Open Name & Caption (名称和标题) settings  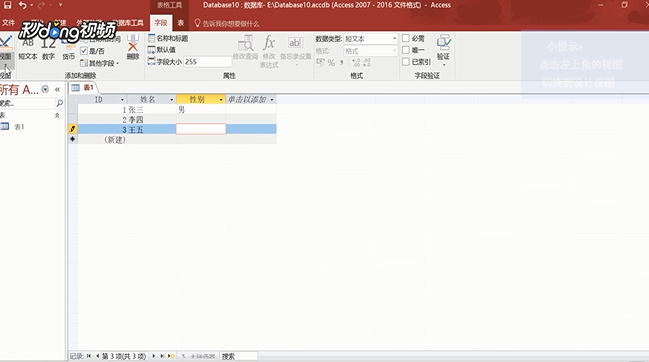pyautogui.click(x=168, y=38)
